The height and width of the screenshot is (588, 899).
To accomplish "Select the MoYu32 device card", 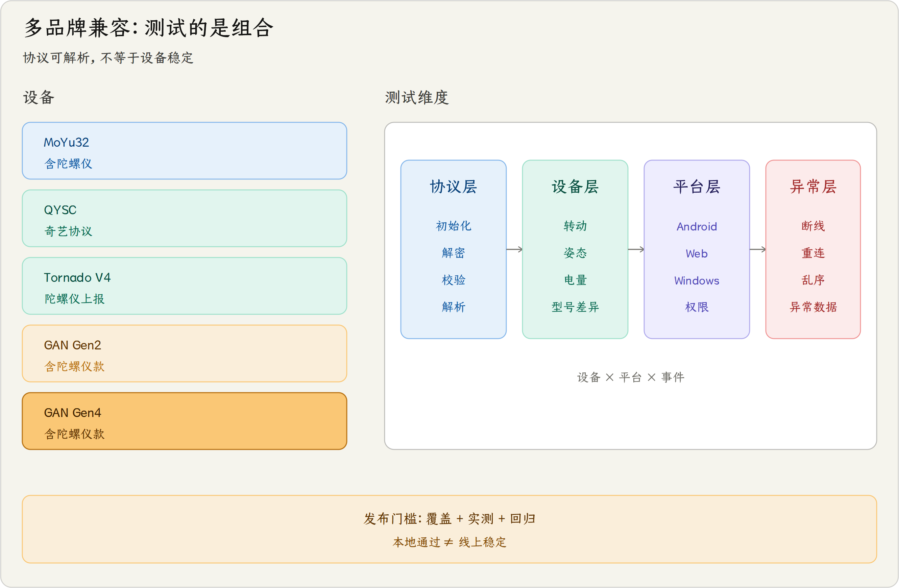I will [184, 151].
